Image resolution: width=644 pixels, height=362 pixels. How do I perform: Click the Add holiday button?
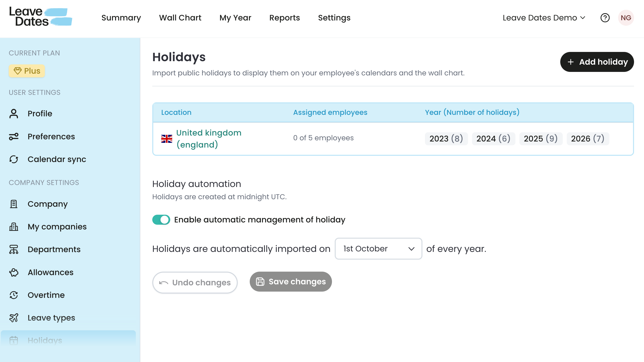[597, 62]
